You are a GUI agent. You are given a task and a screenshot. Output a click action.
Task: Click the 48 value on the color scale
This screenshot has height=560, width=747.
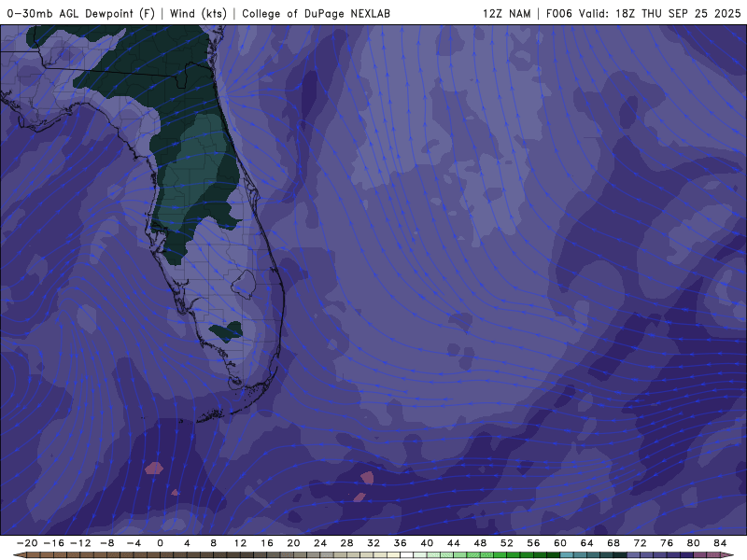[x=480, y=543]
